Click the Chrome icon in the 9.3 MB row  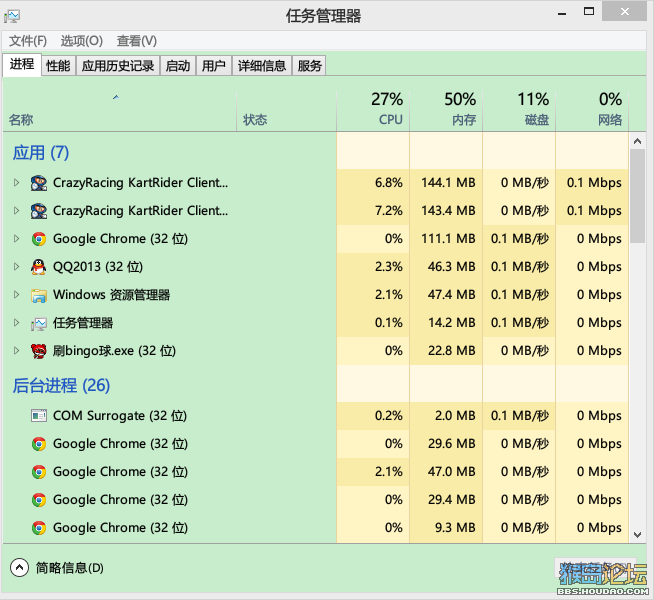39,528
